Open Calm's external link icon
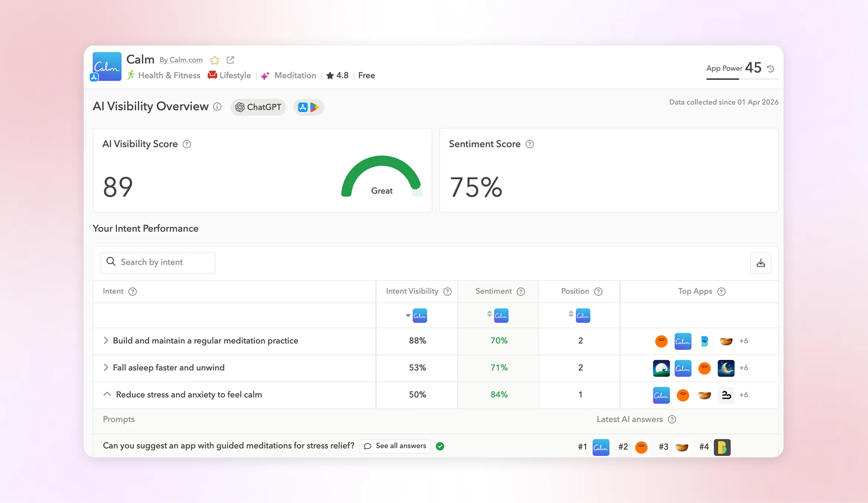Viewport: 868px width, 503px height. pos(230,60)
